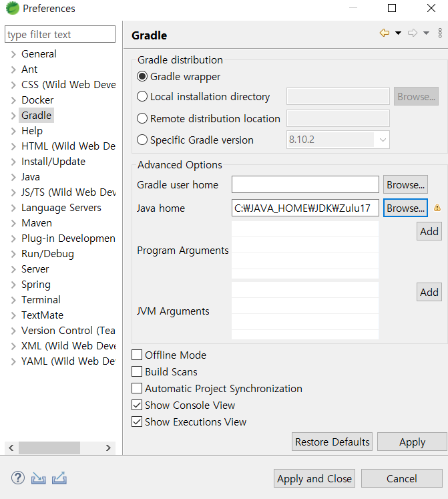Image resolution: width=448 pixels, height=499 pixels.
Task: Click the Apply button
Action: pos(412,442)
